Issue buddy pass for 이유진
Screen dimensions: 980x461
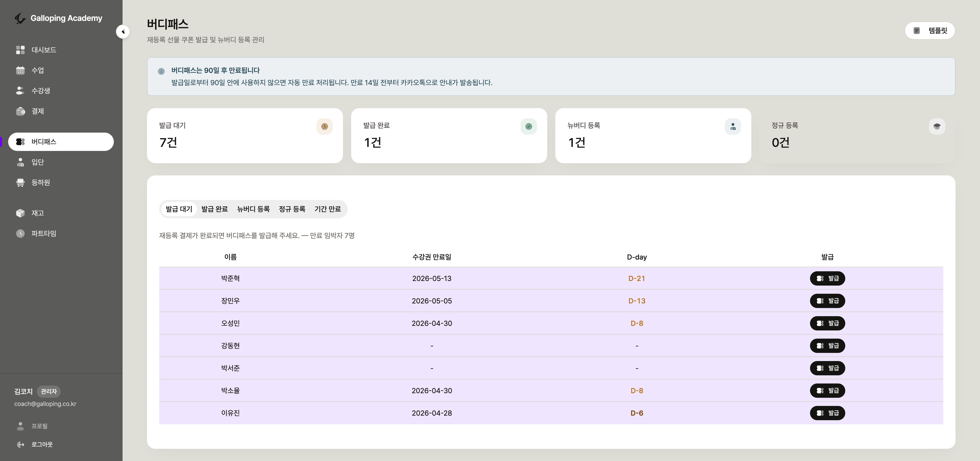tap(827, 413)
